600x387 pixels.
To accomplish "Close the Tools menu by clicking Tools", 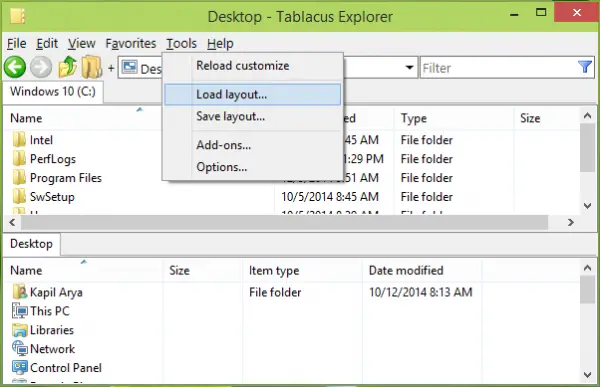I will [181, 44].
